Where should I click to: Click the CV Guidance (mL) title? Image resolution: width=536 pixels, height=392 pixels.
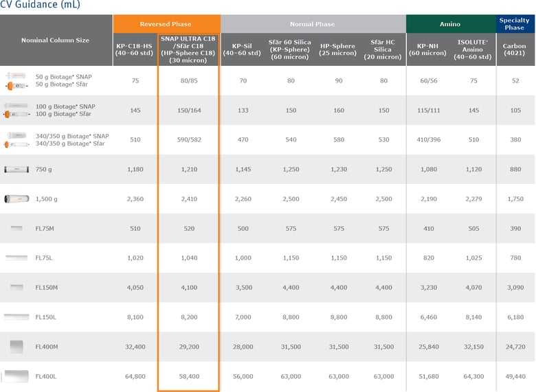point(41,4)
